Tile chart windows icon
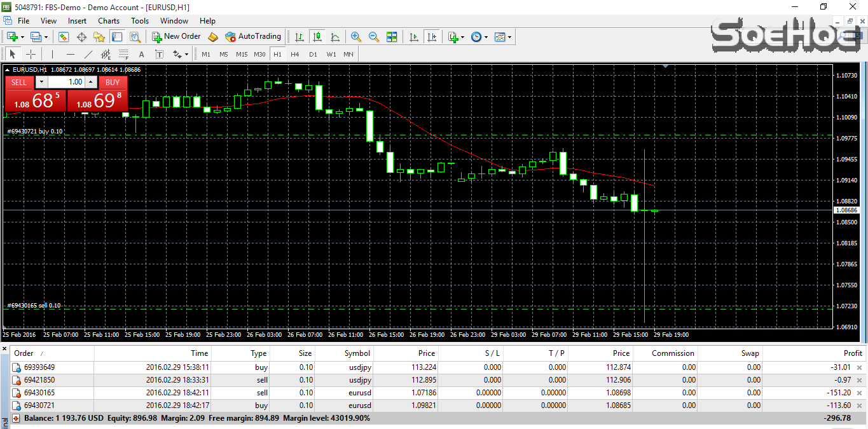868x429 pixels. click(x=392, y=37)
